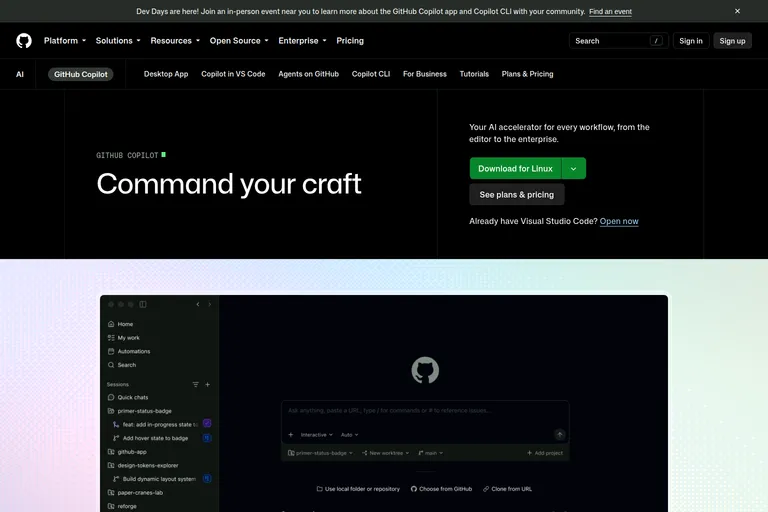This screenshot has width=768, height=512.
Task: Open the For Business sub-nav item
Action: [x=425, y=74]
